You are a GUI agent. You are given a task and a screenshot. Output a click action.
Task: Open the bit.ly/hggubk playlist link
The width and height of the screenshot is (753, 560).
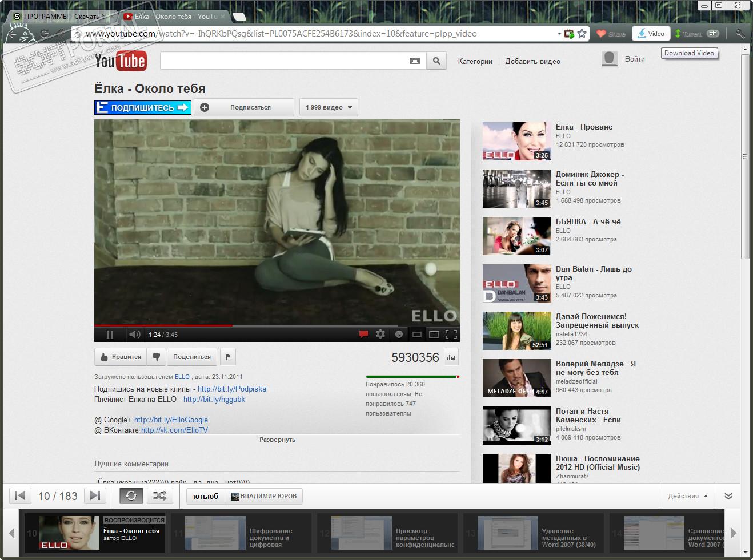pyautogui.click(x=214, y=400)
